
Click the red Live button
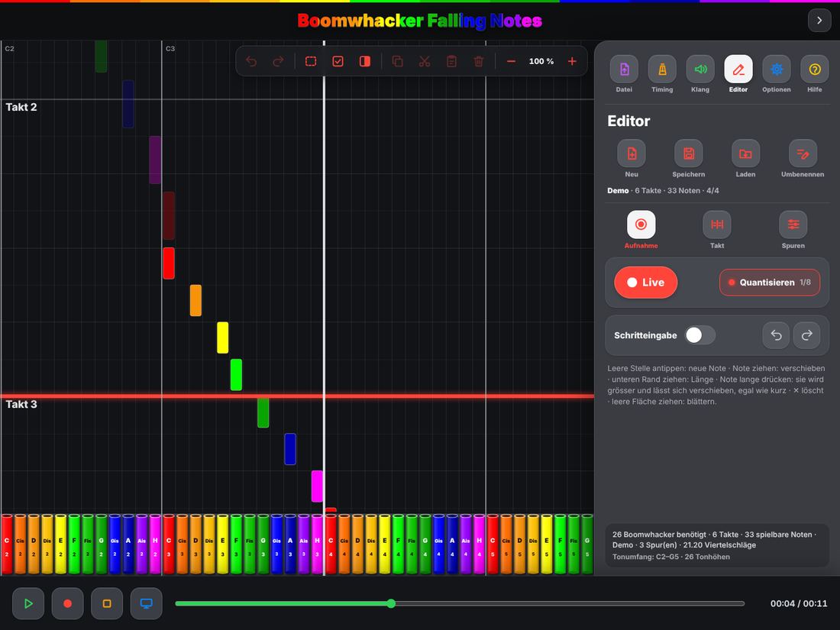tap(645, 283)
